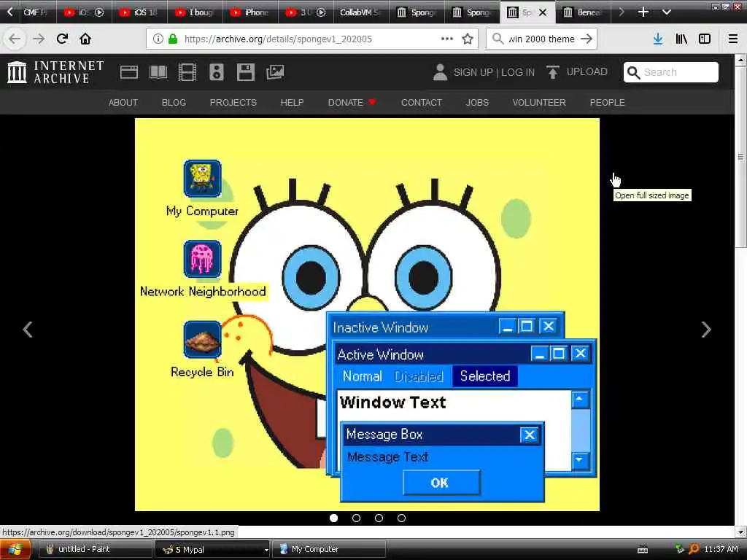Switch to the iPhone YouTube tab
747x560 pixels.
tap(250, 12)
